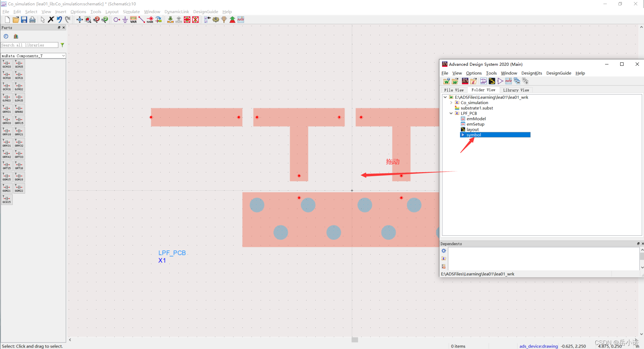Activate the select pointer tool

[x=43, y=20]
